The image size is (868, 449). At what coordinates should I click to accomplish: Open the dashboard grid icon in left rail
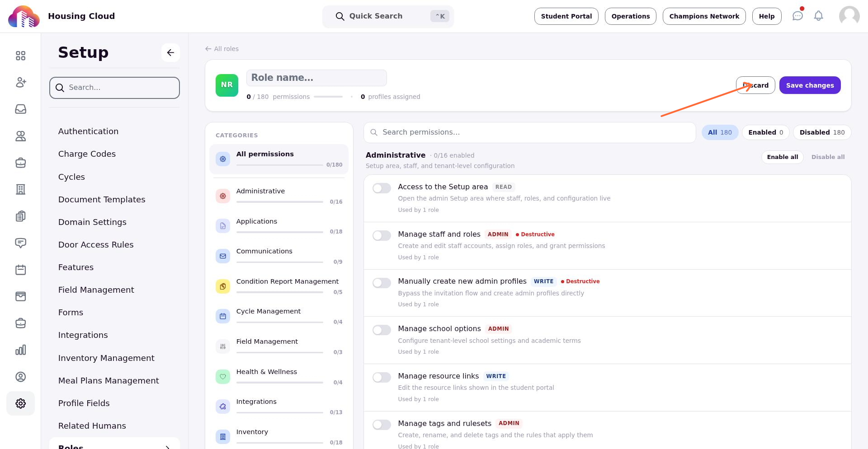pos(20,56)
